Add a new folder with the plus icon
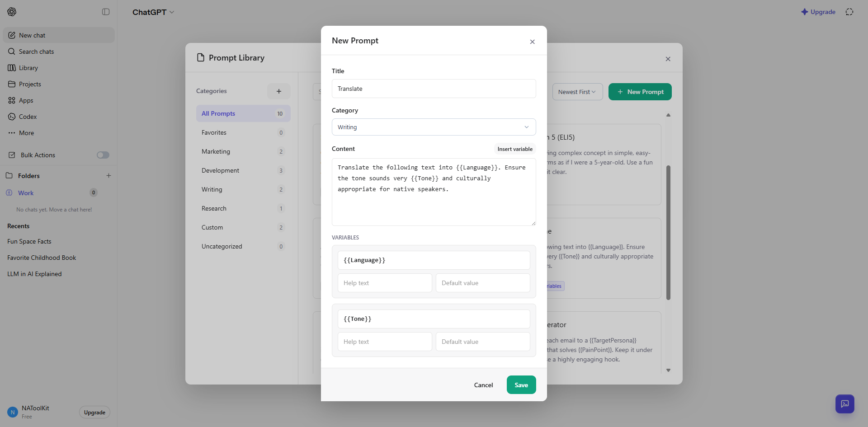 108,176
